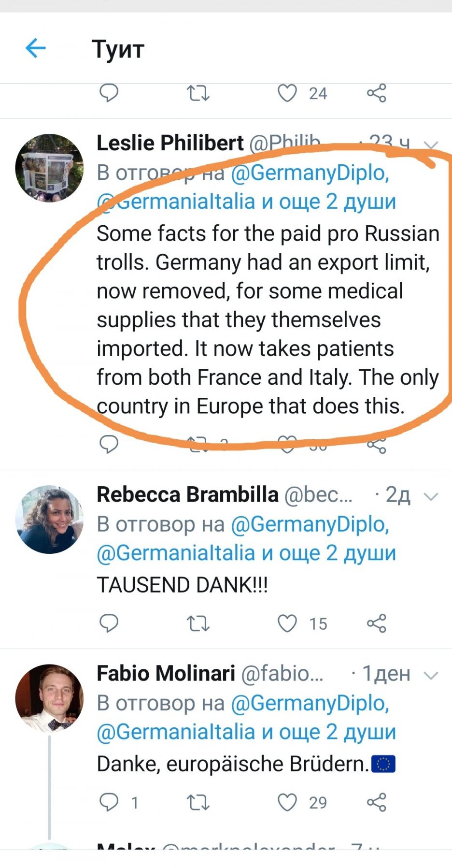
Task: Like Rebecca Brambilla's tweet
Action: [287, 623]
